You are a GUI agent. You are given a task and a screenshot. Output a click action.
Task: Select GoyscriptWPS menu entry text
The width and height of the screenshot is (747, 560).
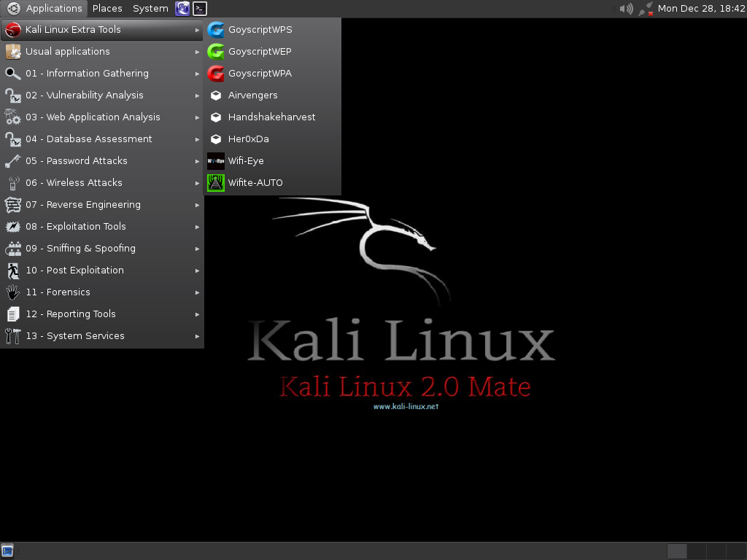click(x=260, y=29)
